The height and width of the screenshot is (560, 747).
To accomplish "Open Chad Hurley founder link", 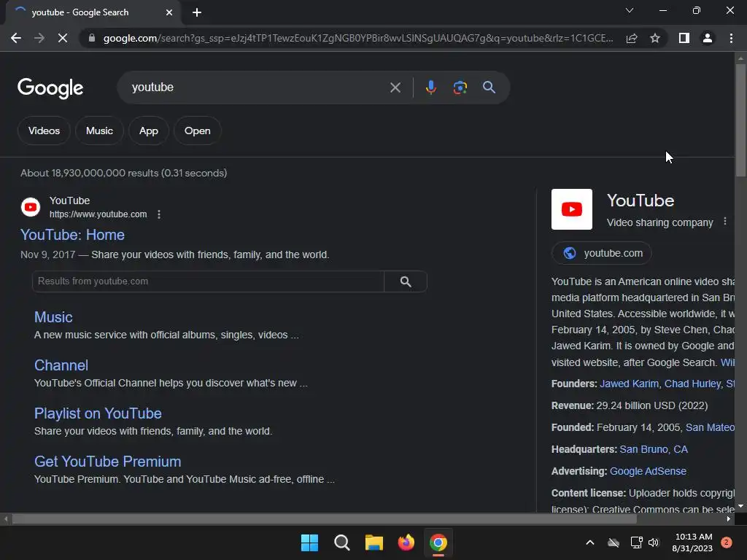I will tap(692, 384).
